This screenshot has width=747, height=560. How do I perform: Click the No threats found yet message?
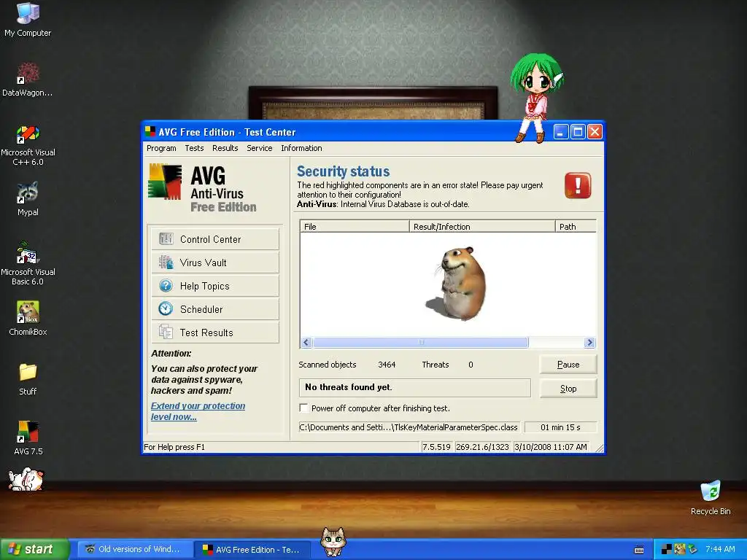coord(414,388)
